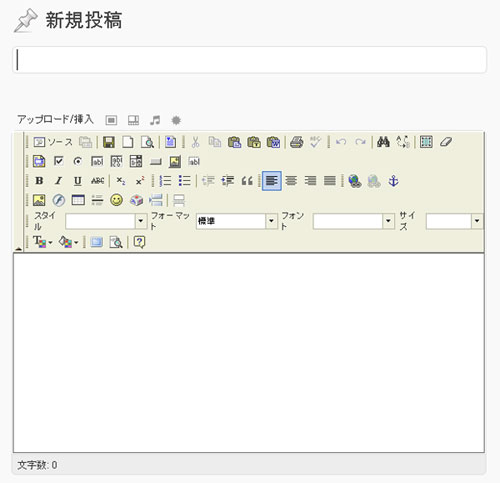Insert a radio button form element
Image resolution: width=500 pixels, height=483 pixels.
[x=78, y=161]
